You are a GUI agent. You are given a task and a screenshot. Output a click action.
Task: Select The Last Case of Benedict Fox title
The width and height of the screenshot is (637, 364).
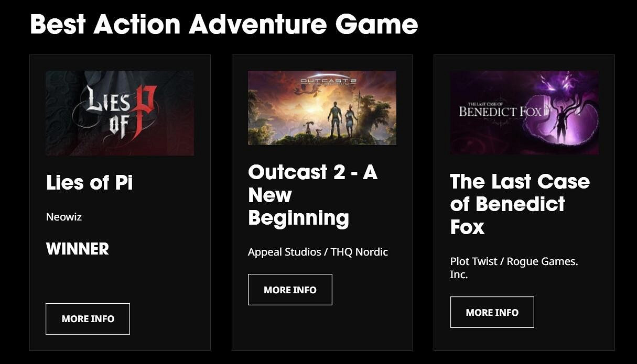[x=520, y=204]
